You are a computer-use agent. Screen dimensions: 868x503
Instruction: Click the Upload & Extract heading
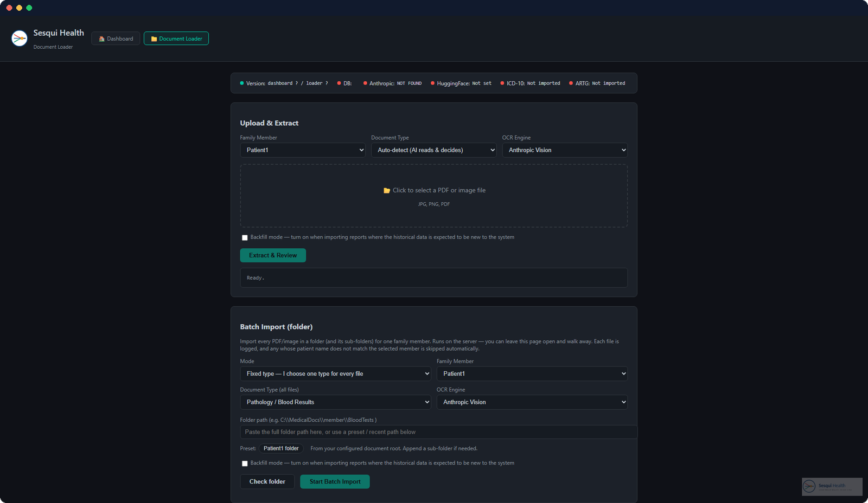pos(269,123)
